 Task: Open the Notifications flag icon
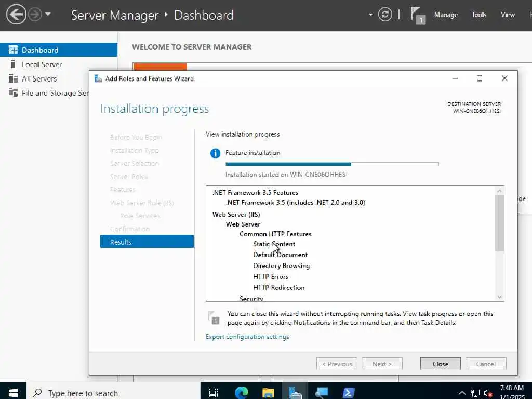tap(417, 15)
